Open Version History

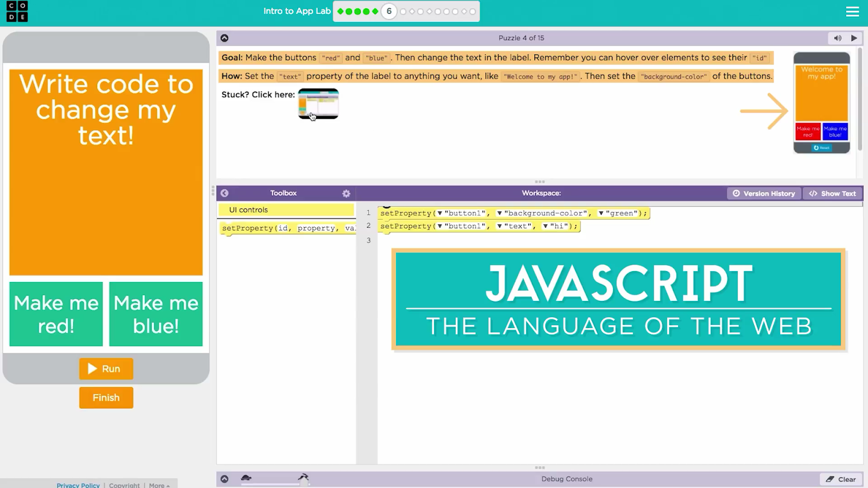point(763,194)
